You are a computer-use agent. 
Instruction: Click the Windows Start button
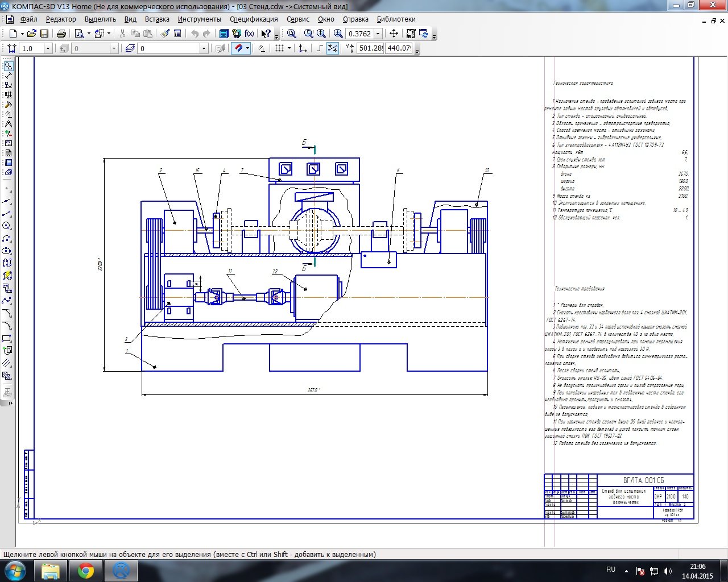15,570
